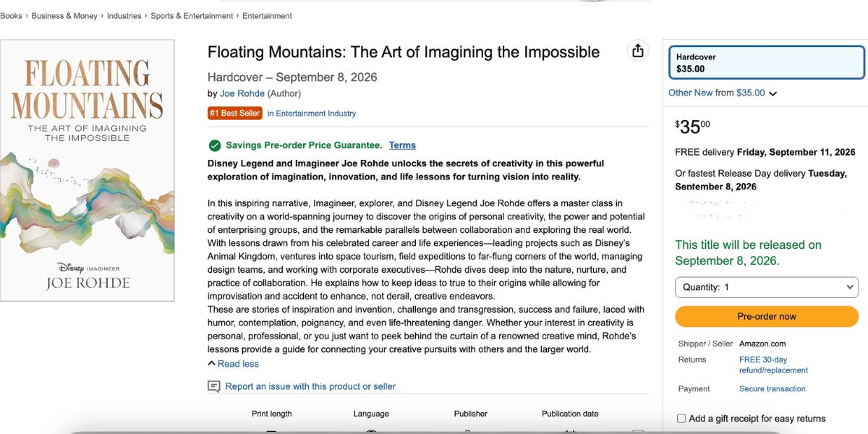Click the green savings guarantee checkmark icon
868x434 pixels.
[x=215, y=145]
